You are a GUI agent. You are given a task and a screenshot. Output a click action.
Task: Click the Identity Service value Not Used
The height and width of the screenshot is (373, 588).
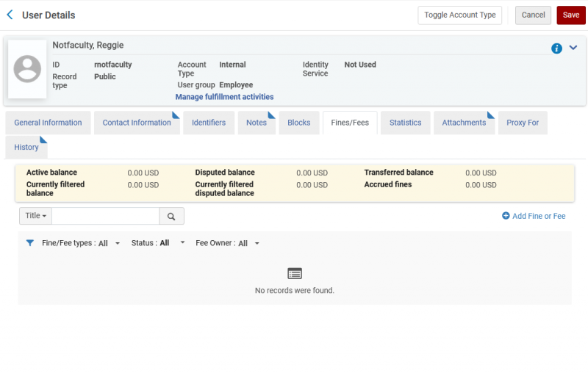point(360,65)
